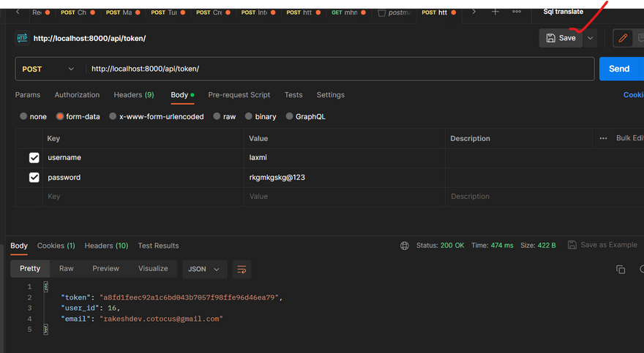Switch to the Authorization tab

(77, 95)
